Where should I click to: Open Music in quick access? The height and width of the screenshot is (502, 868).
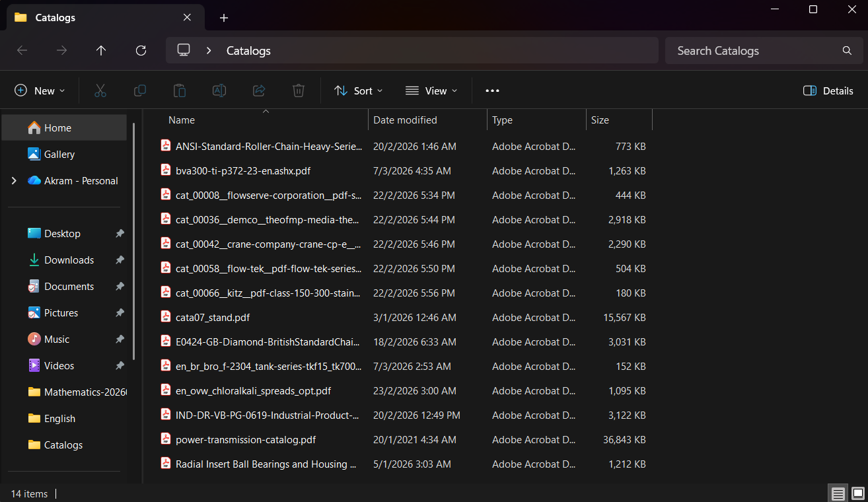(x=64, y=339)
